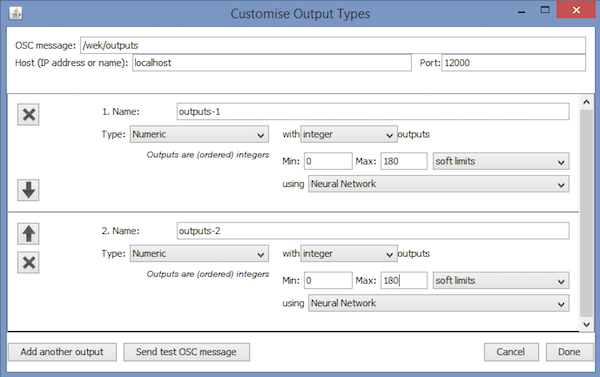Focus the Port field showing 12000
This screenshot has width=600, height=377.
point(514,63)
